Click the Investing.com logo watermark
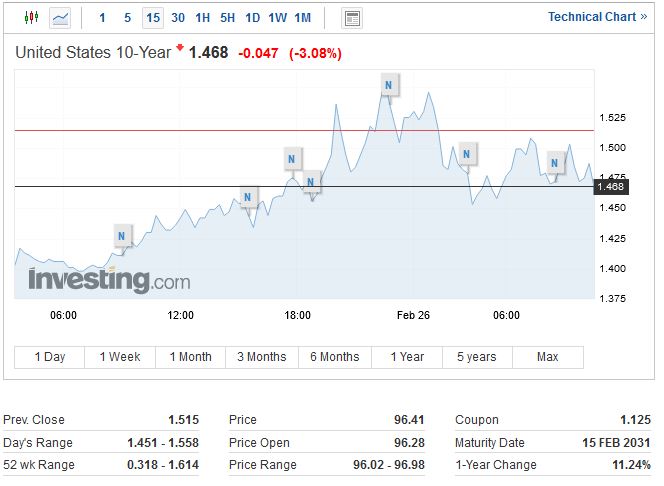Viewport: 664px width, 486px height. pos(108,280)
